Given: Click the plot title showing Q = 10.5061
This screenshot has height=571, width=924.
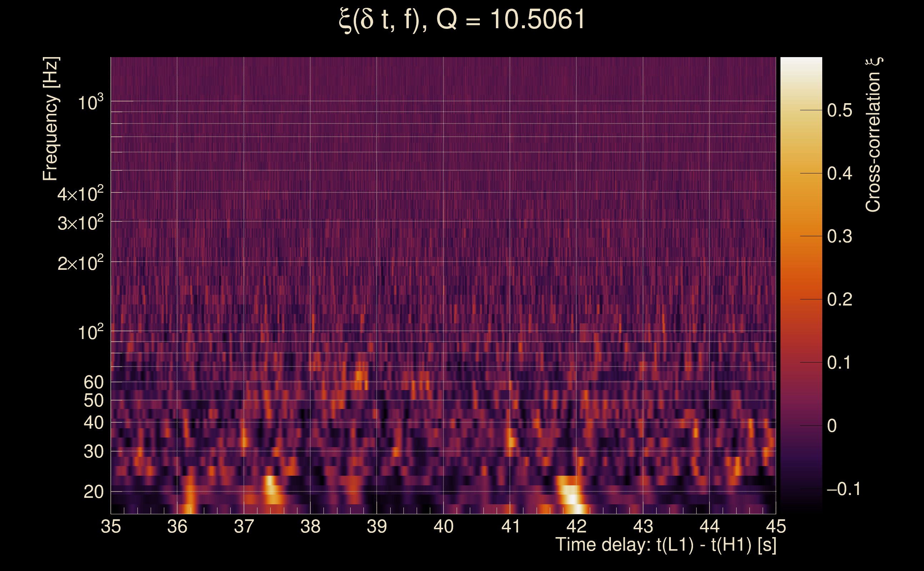Looking at the screenshot, I should click(x=462, y=20).
